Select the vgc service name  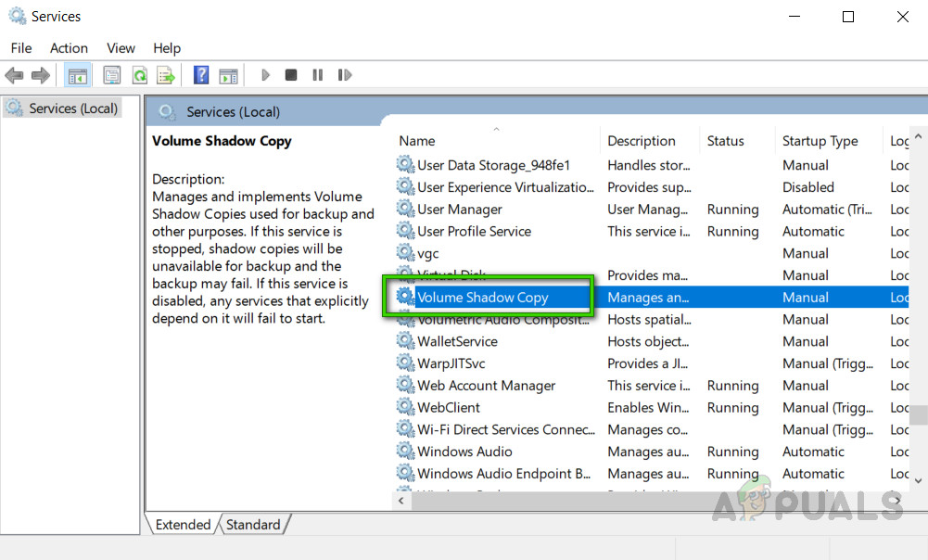point(428,253)
